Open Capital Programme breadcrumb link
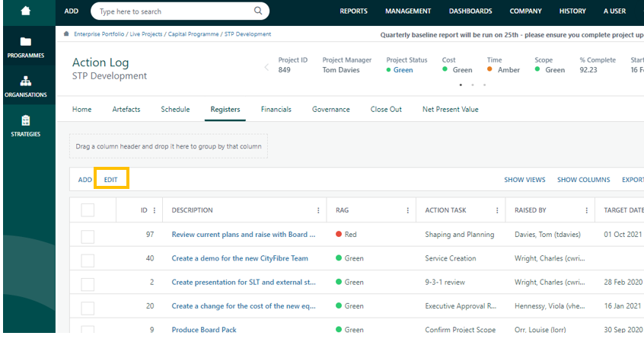644x339 pixels. click(x=193, y=34)
